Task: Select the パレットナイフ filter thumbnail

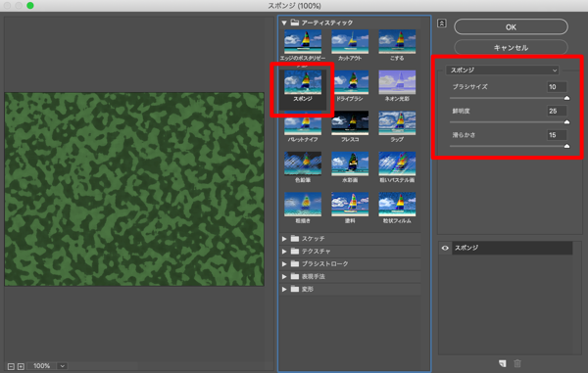Action: (303, 123)
